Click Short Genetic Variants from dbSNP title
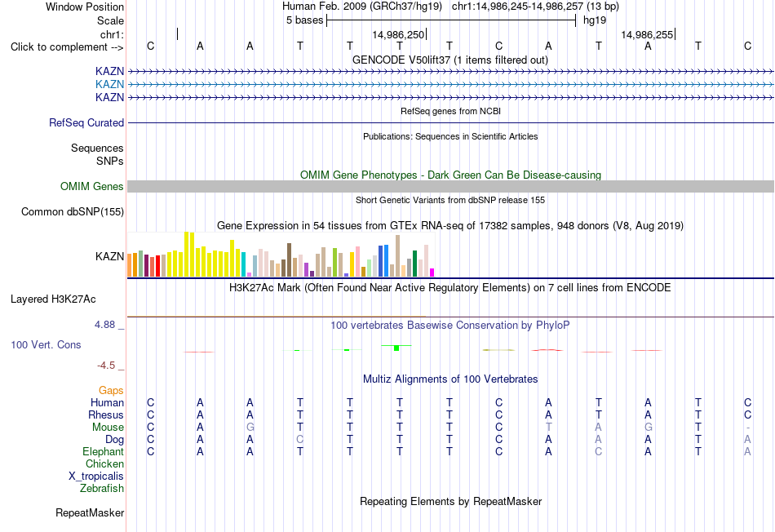The image size is (775, 532). pyautogui.click(x=450, y=200)
